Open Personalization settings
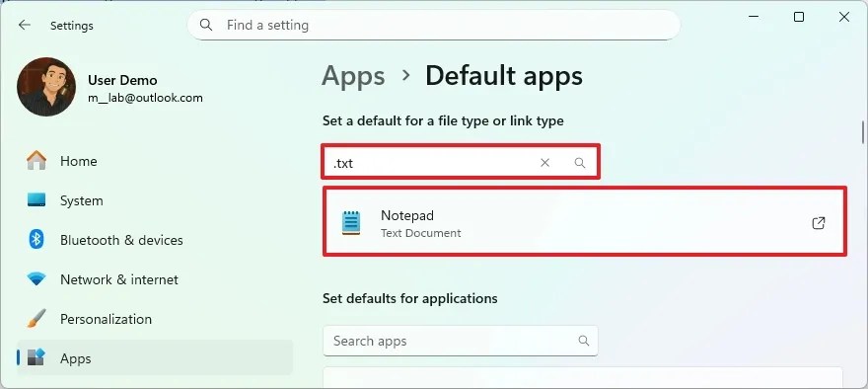This screenshot has width=868, height=389. 155,319
